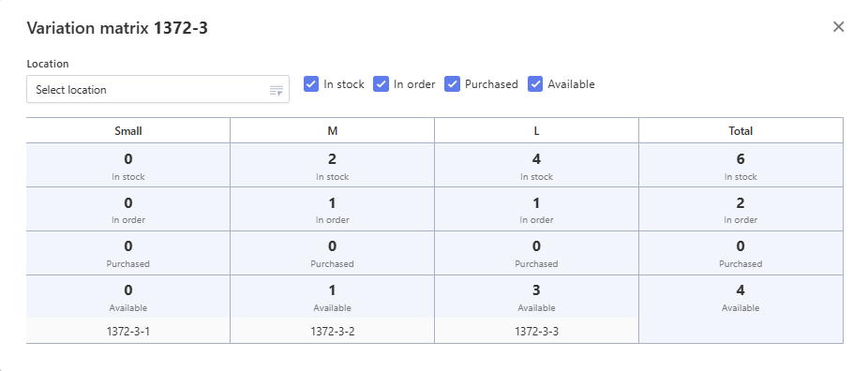The height and width of the screenshot is (371, 868).
Task: Open the location list icon
Action: point(277,90)
